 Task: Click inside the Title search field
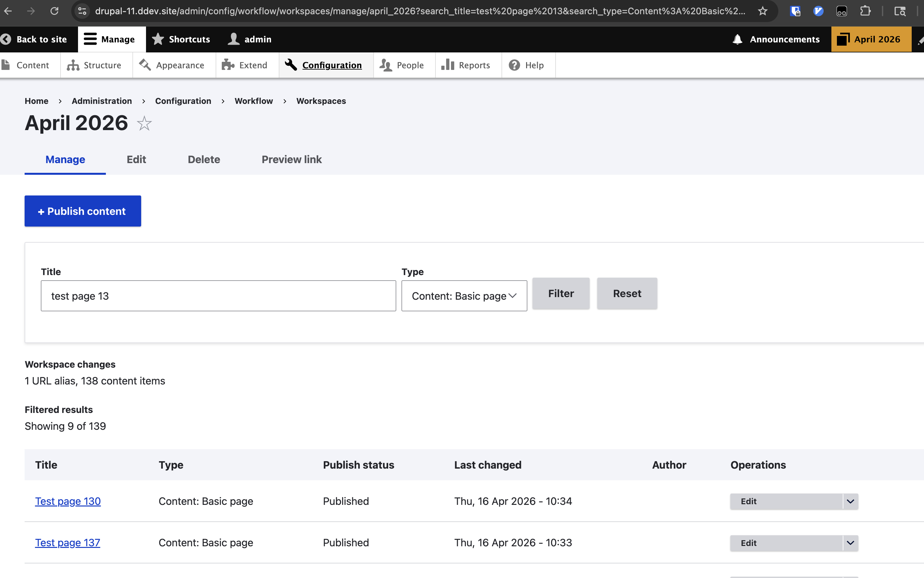tap(218, 295)
